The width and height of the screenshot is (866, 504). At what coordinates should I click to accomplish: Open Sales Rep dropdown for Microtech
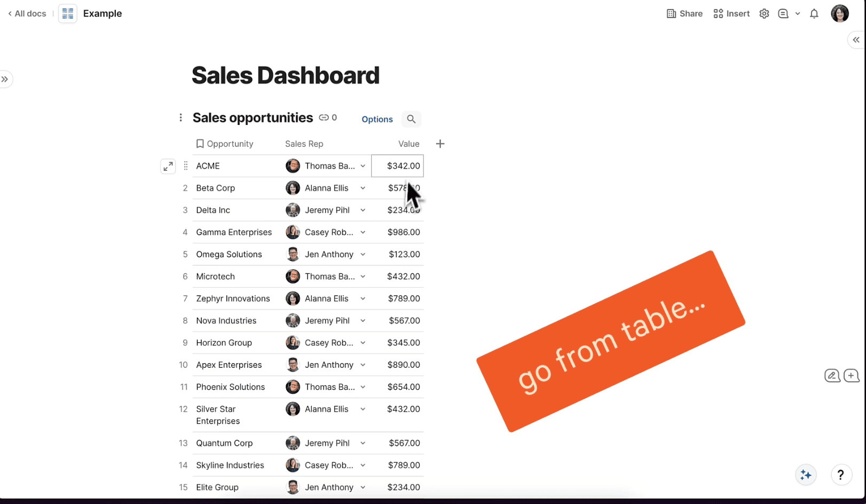pyautogui.click(x=363, y=277)
